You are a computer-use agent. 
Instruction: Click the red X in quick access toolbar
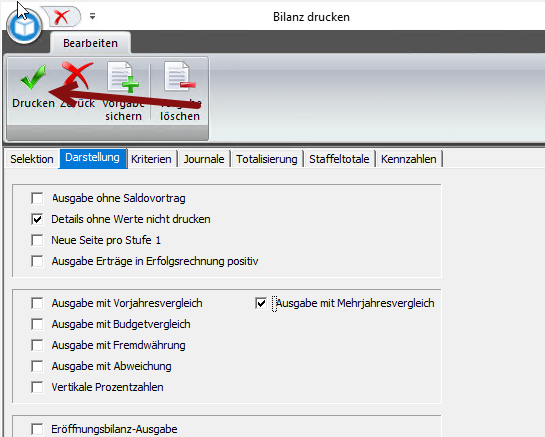point(62,17)
